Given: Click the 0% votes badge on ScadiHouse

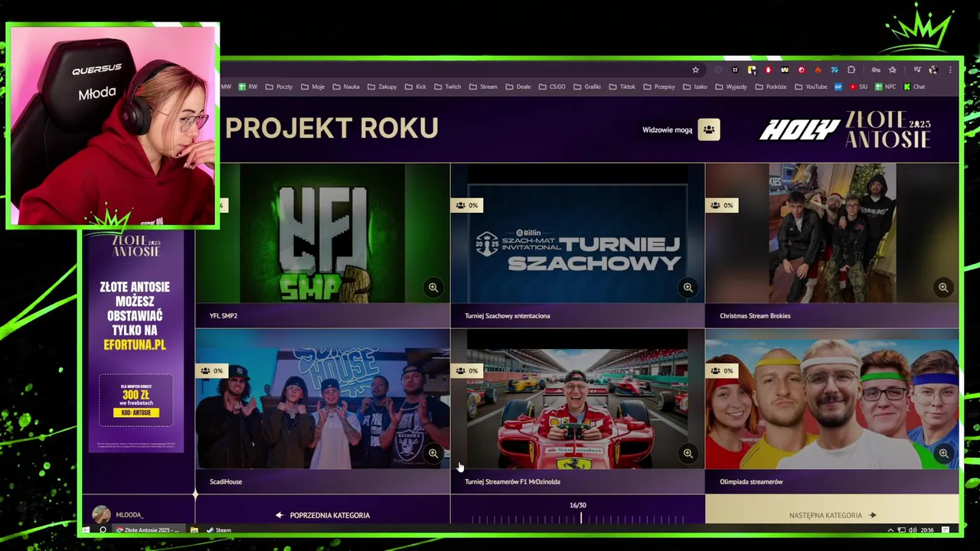Looking at the screenshot, I should (x=211, y=370).
